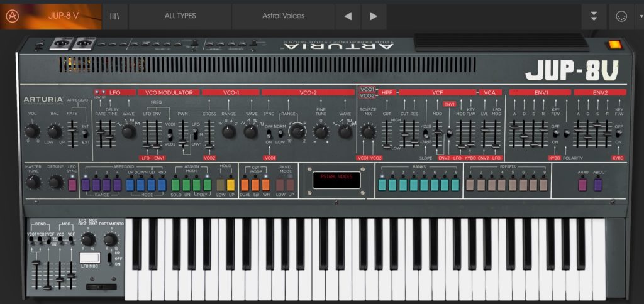The image size is (644, 304).
Task: Flip the Arpeggio INT/EXT switch
Action: 85,134
